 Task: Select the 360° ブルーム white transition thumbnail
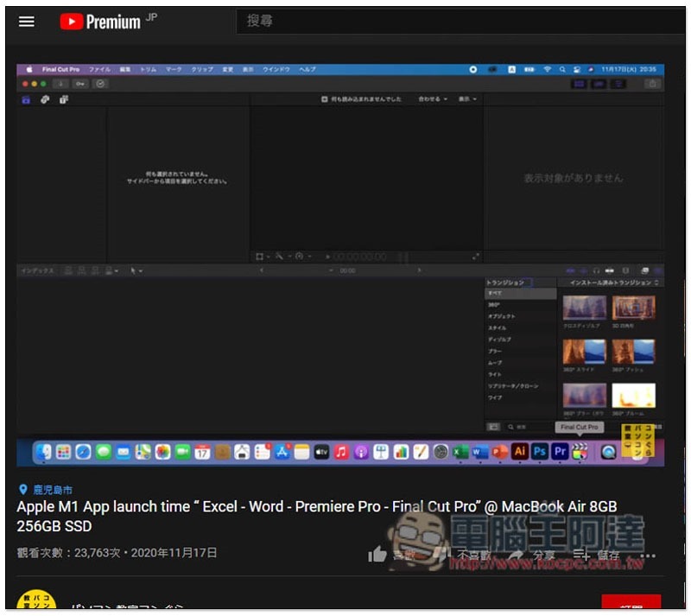tap(633, 395)
